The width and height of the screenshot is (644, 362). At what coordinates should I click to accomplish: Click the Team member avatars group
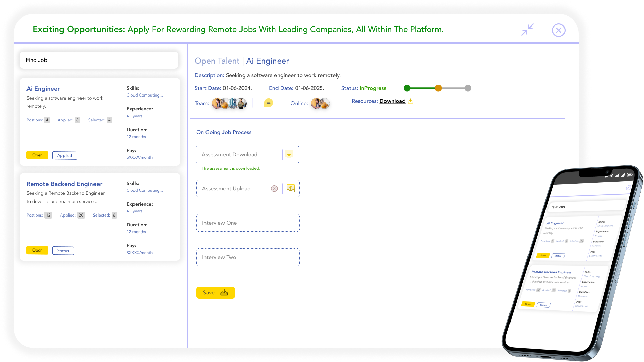[229, 103]
